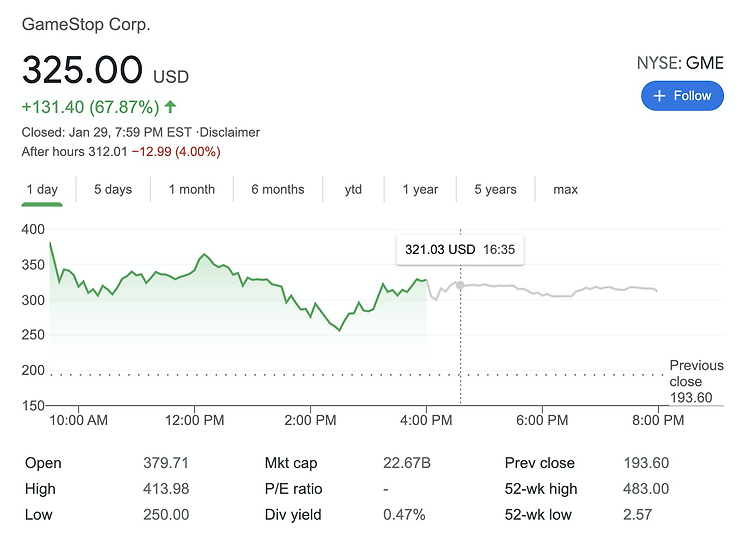Switch to the 5 years tab
The height and width of the screenshot is (538, 750).
point(496,189)
